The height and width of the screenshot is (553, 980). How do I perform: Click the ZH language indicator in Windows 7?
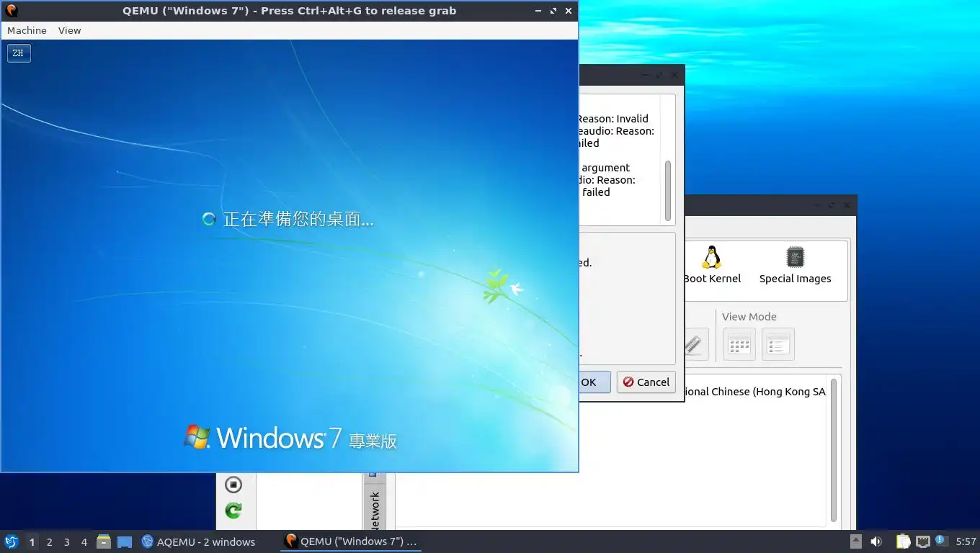tap(19, 53)
